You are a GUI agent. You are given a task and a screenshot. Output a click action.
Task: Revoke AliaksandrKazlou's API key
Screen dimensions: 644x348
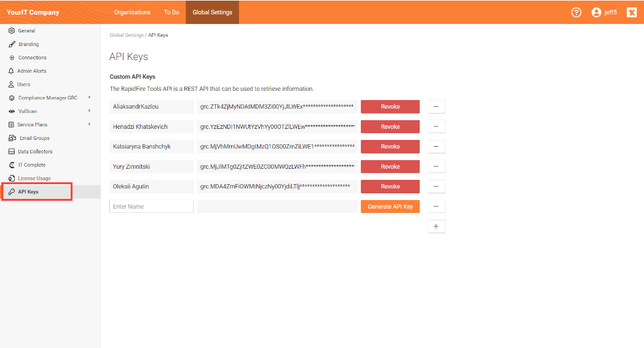(390, 107)
